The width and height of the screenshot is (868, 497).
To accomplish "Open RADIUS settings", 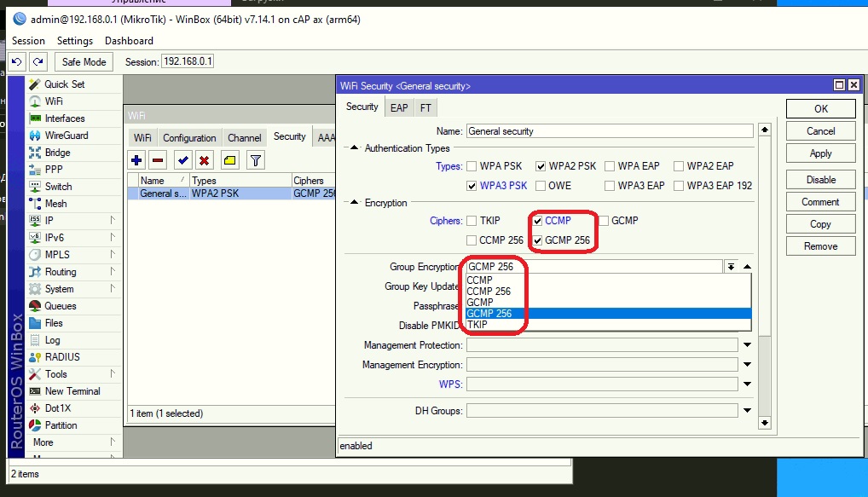I will click(x=62, y=357).
